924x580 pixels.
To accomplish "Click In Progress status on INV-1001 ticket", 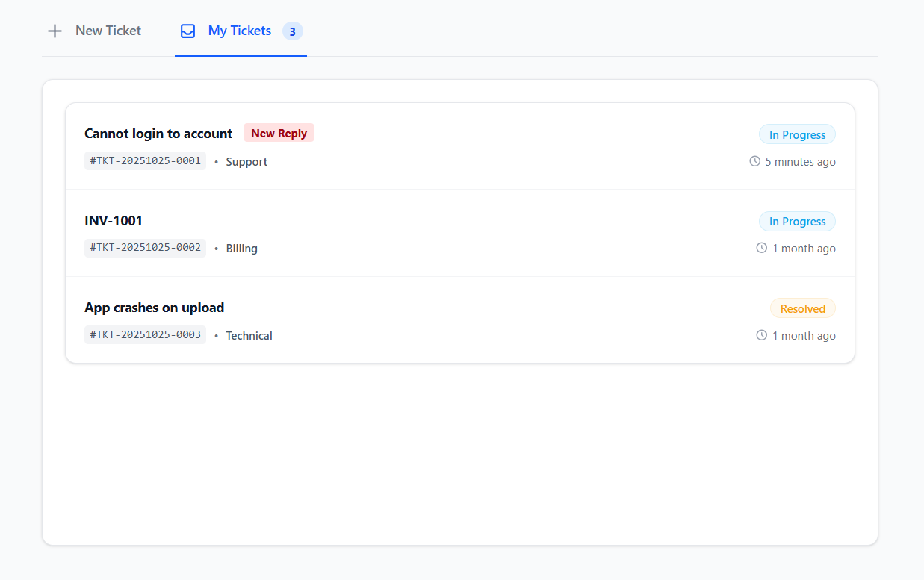I will click(x=797, y=222).
